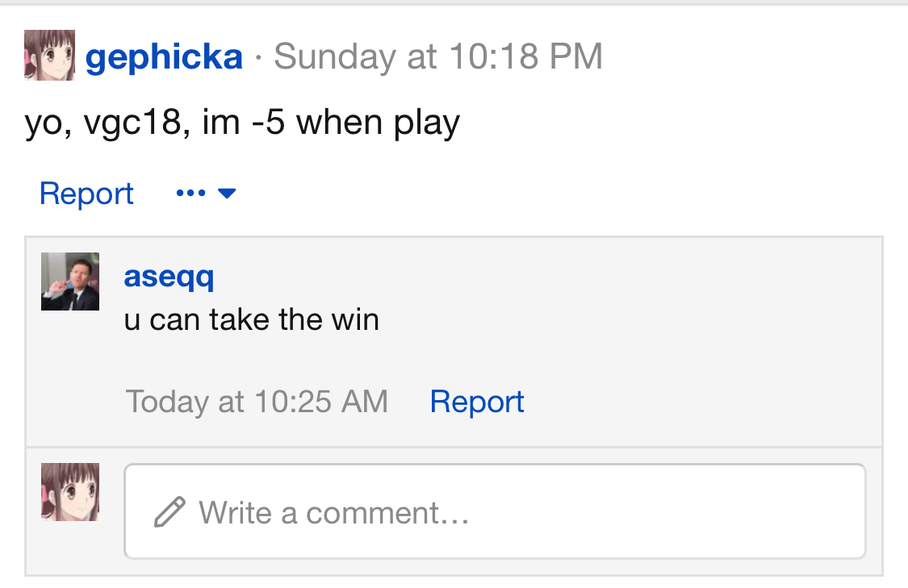
Task: Visit the gephicka profile username link
Action: 164,56
